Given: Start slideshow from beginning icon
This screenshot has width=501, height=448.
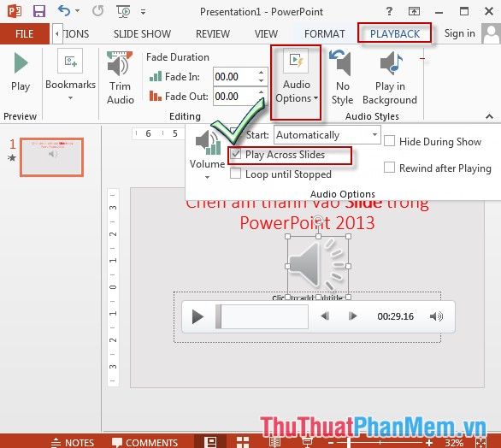Looking at the screenshot, I should pos(123,11).
